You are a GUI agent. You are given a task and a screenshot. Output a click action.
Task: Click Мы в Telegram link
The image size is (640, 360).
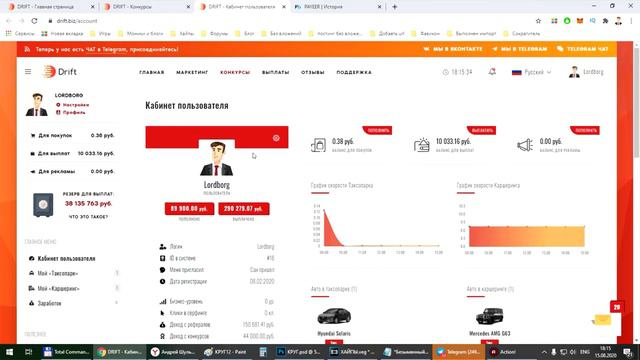click(x=519, y=49)
